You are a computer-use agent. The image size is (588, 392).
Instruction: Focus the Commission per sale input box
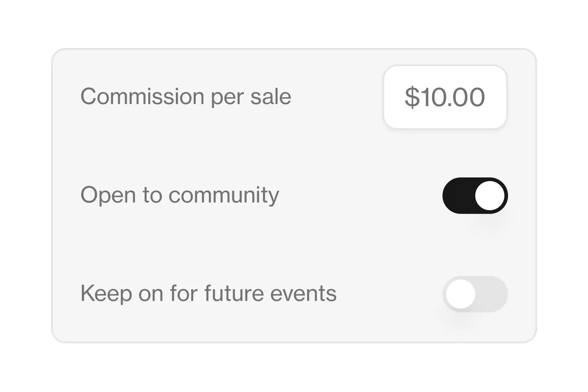445,97
